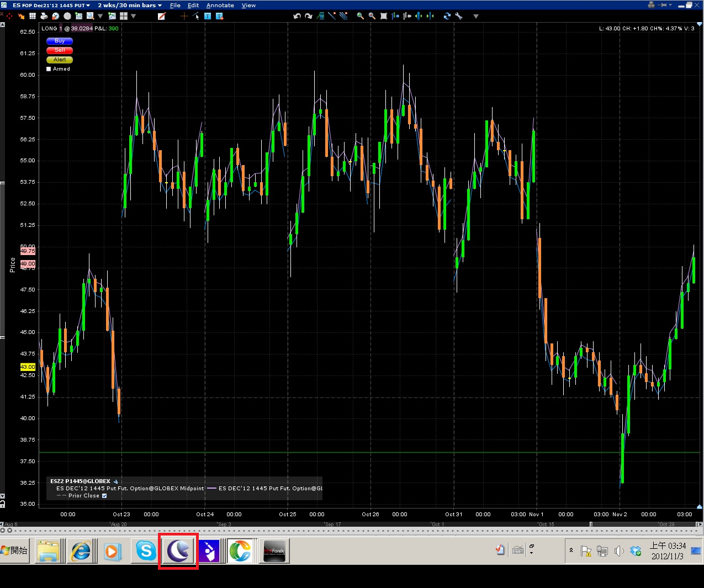Screen dimensions: 704x588
Task: Click the red crosshair icon in toolbar
Action: point(9,16)
